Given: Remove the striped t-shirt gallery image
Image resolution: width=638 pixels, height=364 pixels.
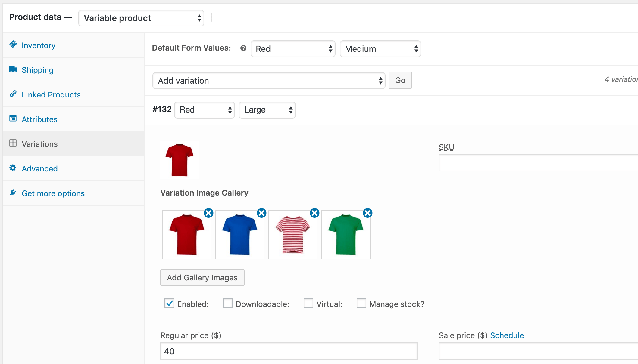Looking at the screenshot, I should click(314, 213).
